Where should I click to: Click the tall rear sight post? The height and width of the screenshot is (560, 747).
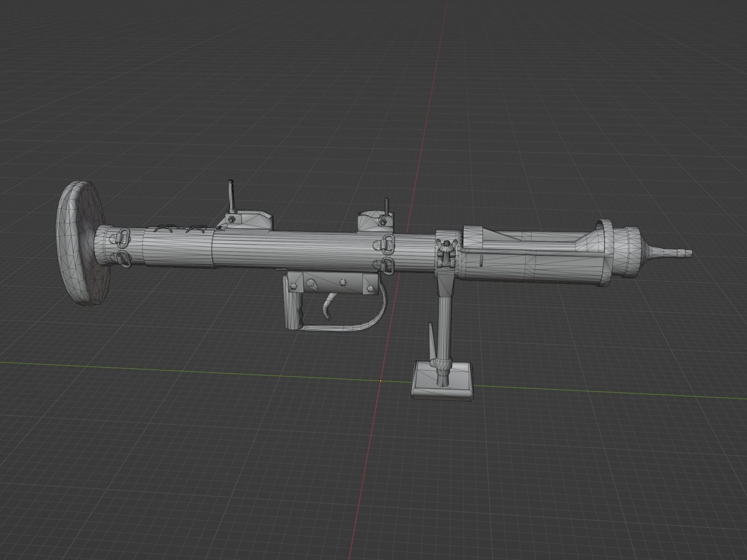[231, 196]
